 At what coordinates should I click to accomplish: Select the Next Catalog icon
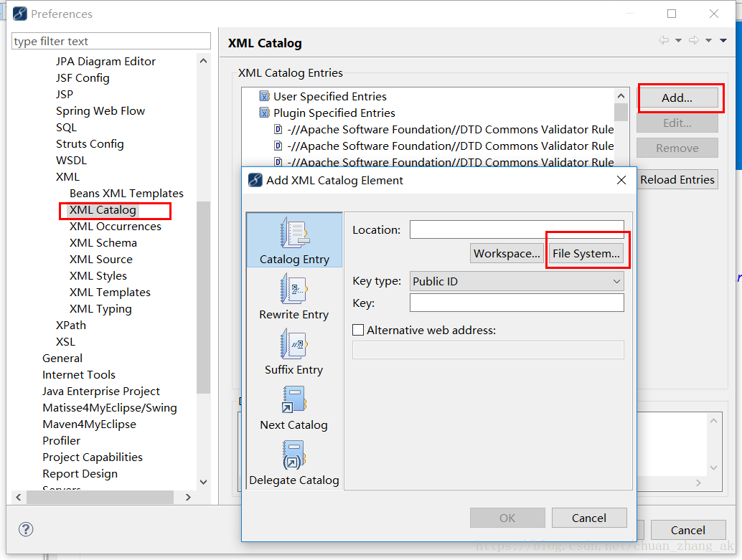(294, 399)
